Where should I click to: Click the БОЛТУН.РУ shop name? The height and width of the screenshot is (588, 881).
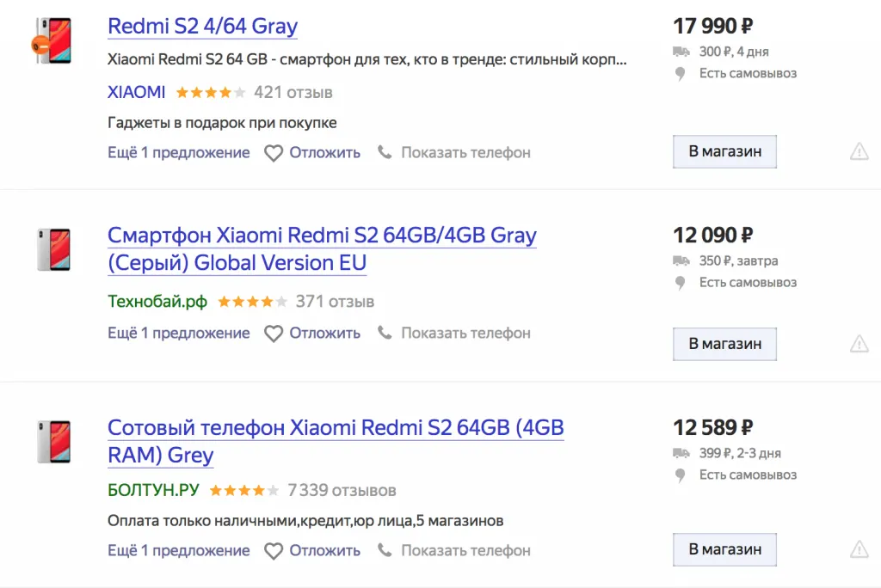click(x=153, y=491)
